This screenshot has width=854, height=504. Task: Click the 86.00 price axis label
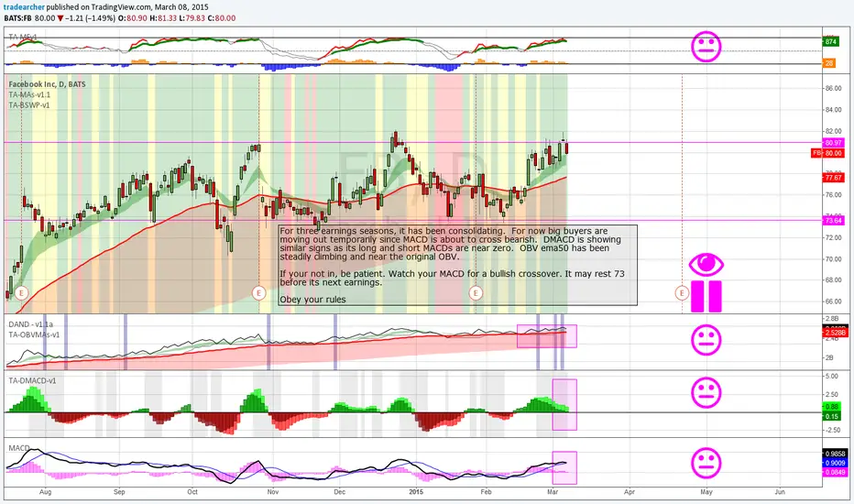point(833,88)
